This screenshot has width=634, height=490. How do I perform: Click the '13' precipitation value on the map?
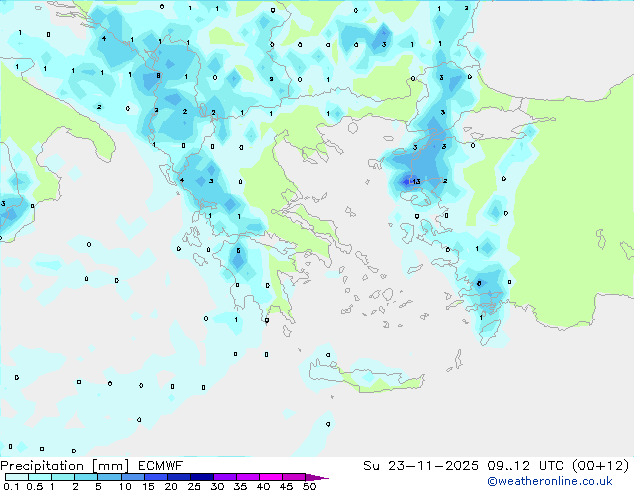click(x=416, y=182)
